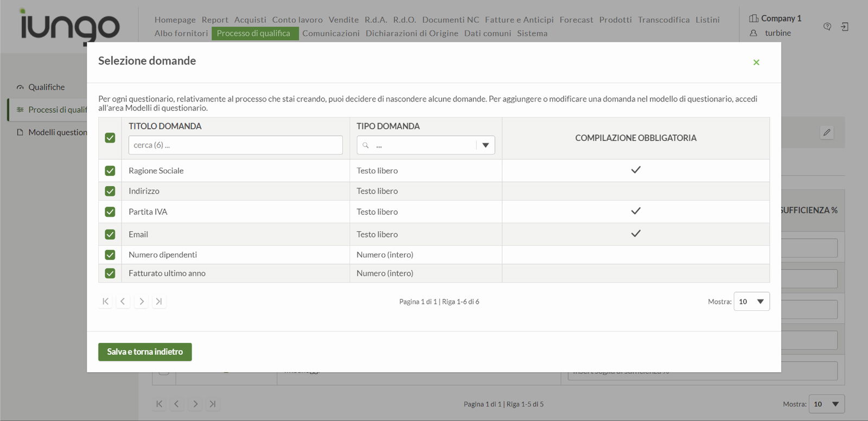Click the turbine user name
The width and height of the screenshot is (868, 421).
[x=778, y=33]
